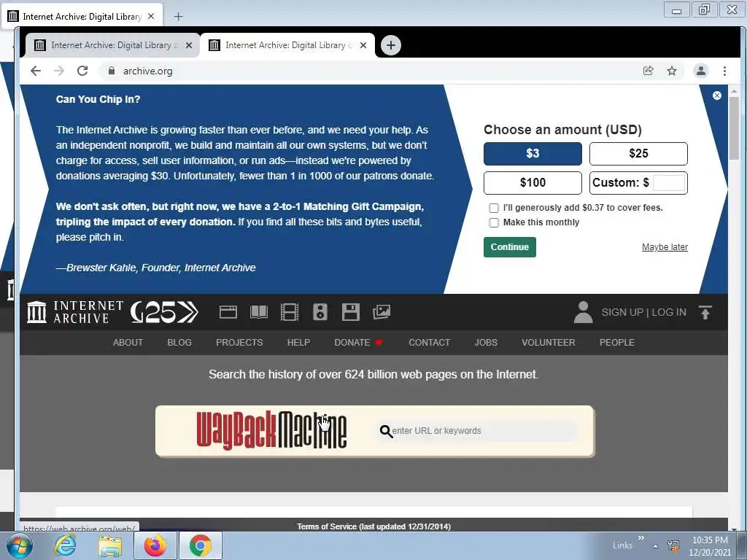The height and width of the screenshot is (560, 747).
Task: Click SIGN UP link
Action: (x=622, y=312)
